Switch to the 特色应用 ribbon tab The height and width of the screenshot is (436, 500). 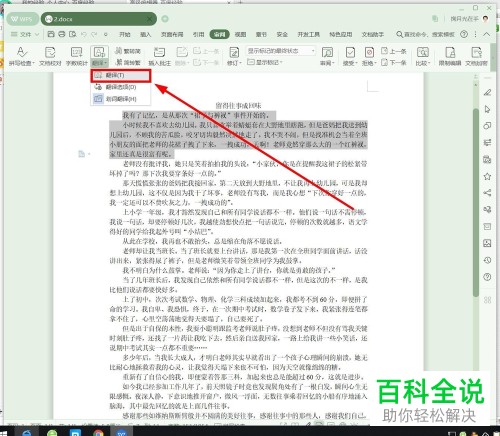[341, 34]
